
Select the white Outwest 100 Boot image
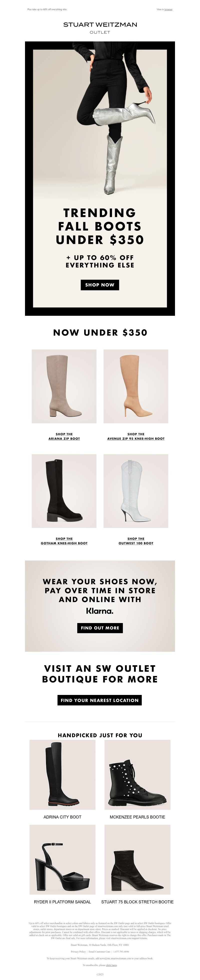pyautogui.click(x=136, y=491)
